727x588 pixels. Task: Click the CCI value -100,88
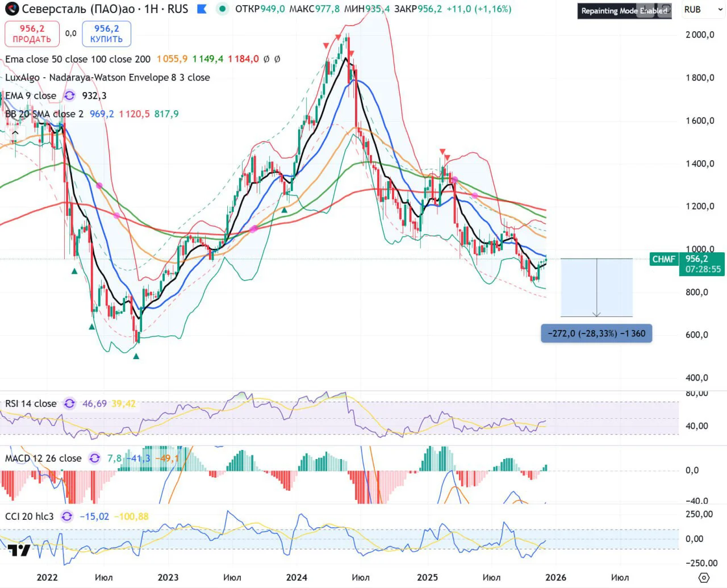[131, 516]
